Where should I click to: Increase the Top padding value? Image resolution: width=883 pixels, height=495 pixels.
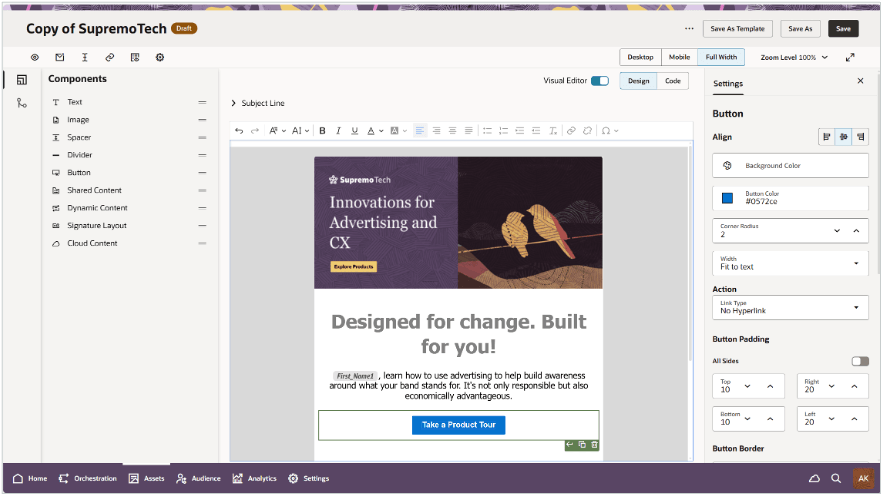click(770, 386)
